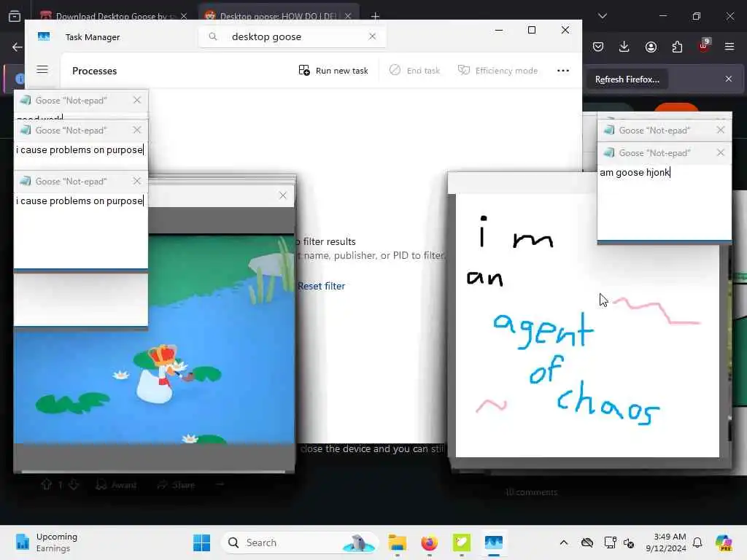Click the taskbar Search box

[x=299, y=542]
